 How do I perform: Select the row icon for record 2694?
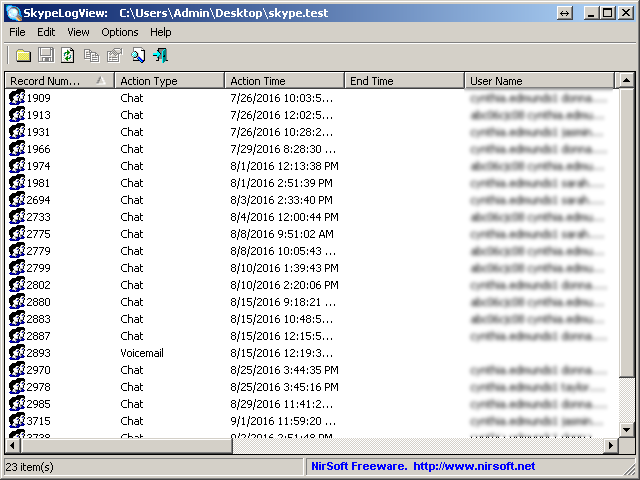pos(17,200)
